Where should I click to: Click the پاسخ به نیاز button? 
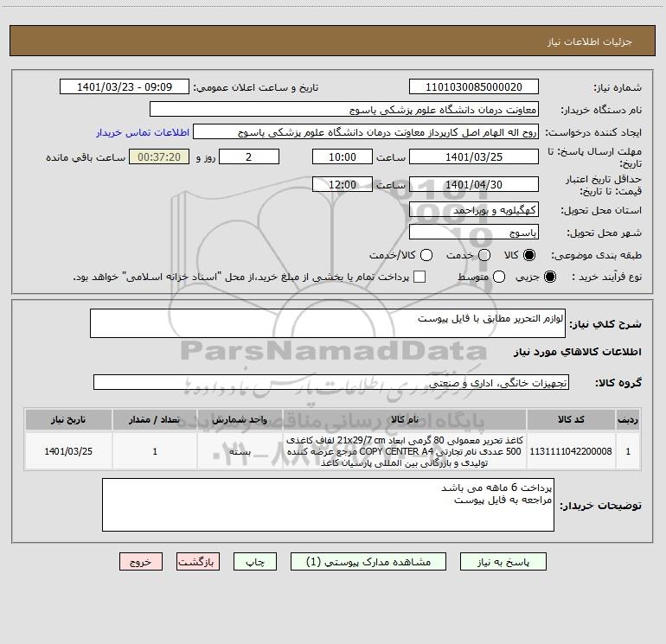pyautogui.click(x=503, y=562)
